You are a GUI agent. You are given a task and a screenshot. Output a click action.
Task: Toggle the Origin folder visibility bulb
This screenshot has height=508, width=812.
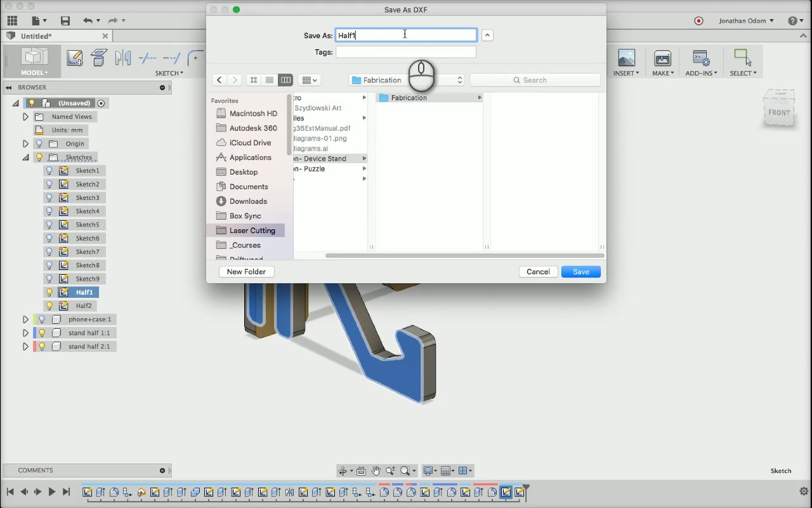coord(39,144)
